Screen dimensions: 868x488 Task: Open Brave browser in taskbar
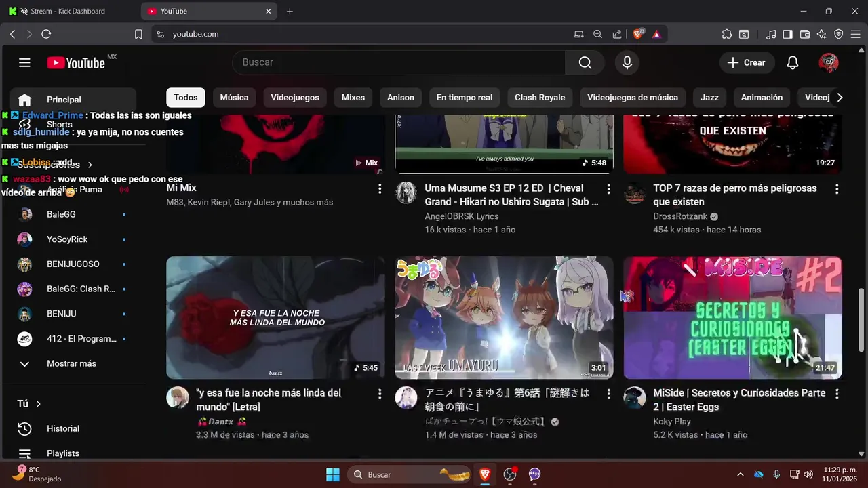pos(485,474)
